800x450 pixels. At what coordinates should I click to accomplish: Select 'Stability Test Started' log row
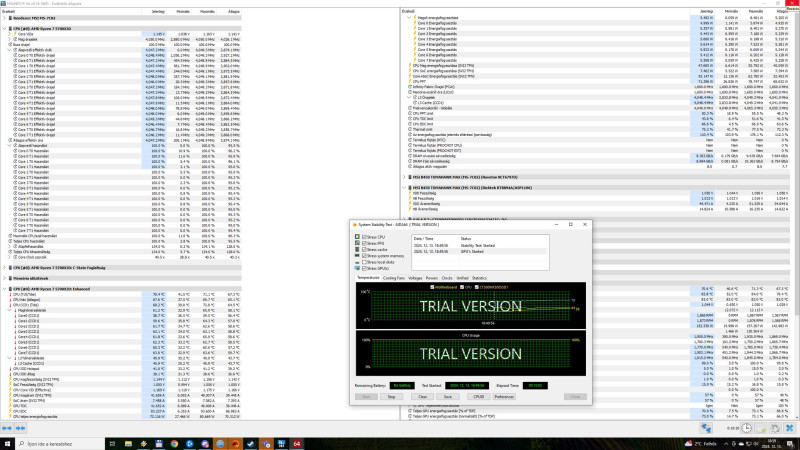click(480, 245)
